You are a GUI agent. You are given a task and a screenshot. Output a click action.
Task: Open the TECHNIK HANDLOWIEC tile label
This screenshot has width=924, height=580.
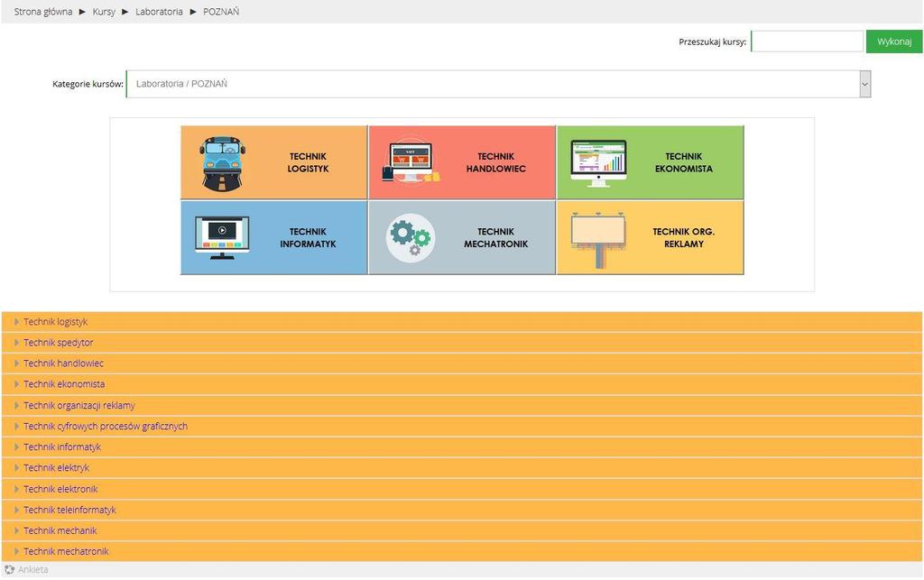point(495,162)
